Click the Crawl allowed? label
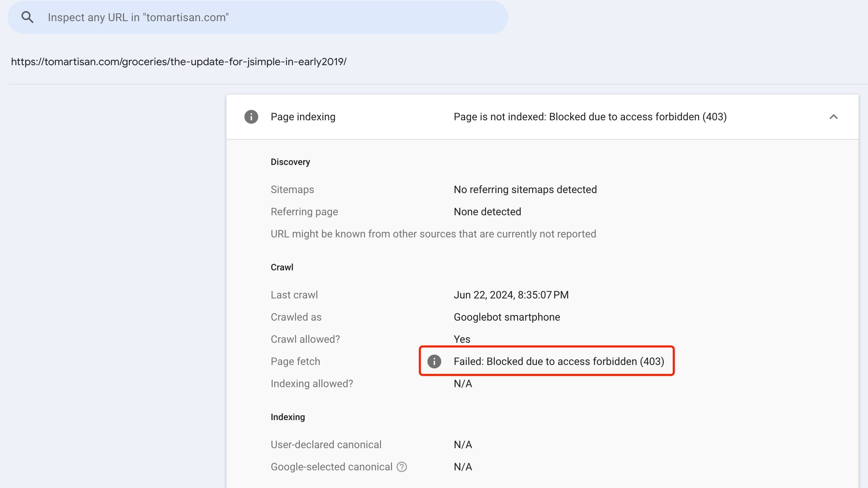 pyautogui.click(x=305, y=339)
